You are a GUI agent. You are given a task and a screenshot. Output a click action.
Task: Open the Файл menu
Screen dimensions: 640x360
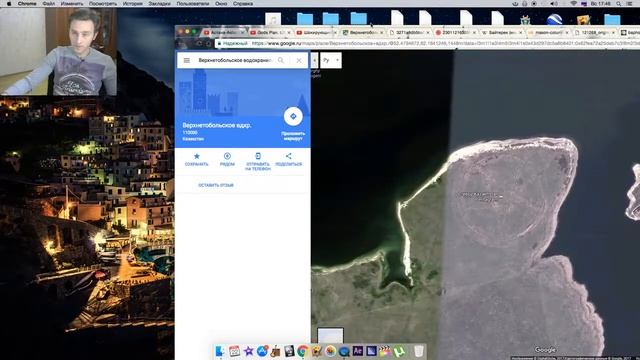[x=49, y=4]
